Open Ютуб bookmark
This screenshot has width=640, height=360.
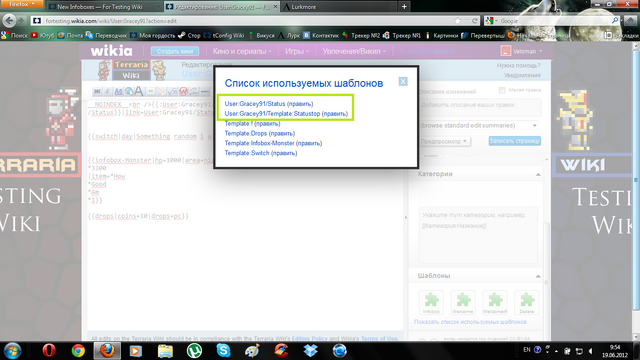pyautogui.click(x=42, y=36)
